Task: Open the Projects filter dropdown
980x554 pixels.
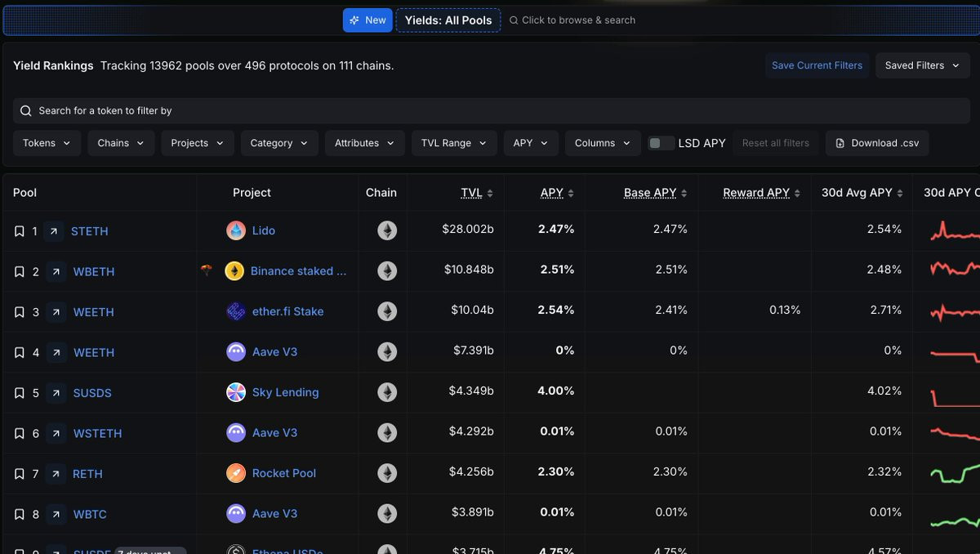Action: pyautogui.click(x=198, y=143)
